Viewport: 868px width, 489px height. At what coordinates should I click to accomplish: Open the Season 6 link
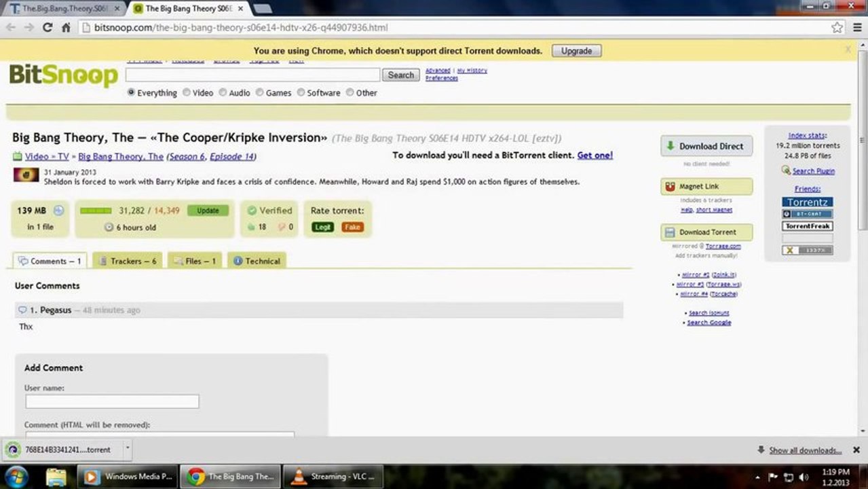(187, 157)
